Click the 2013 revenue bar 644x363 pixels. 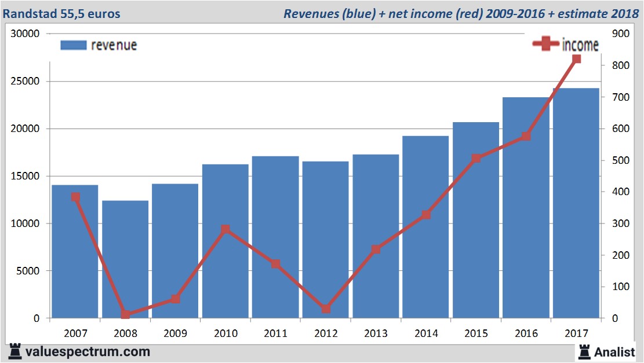click(x=376, y=278)
